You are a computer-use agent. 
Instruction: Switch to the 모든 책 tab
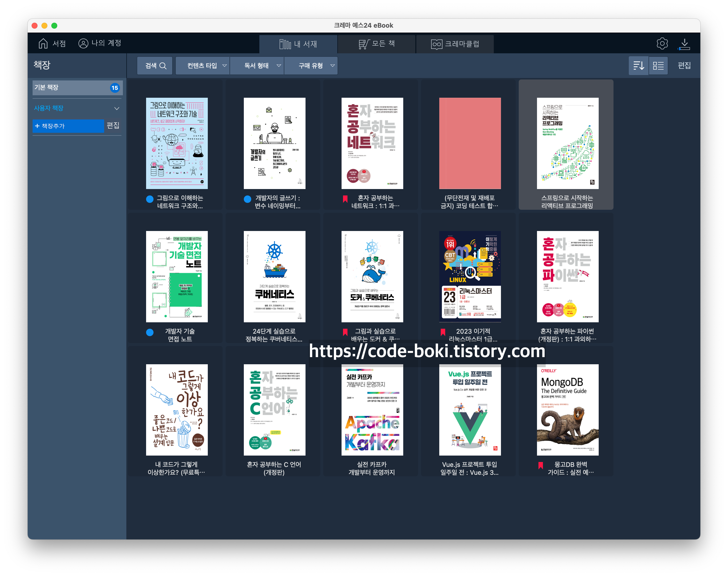click(376, 44)
